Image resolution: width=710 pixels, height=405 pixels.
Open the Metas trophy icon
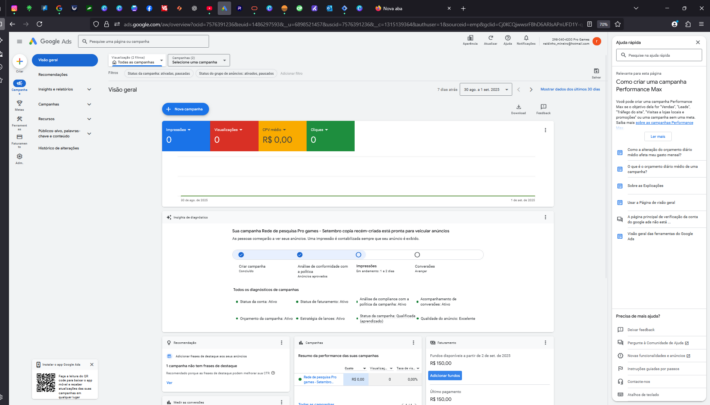pyautogui.click(x=20, y=105)
